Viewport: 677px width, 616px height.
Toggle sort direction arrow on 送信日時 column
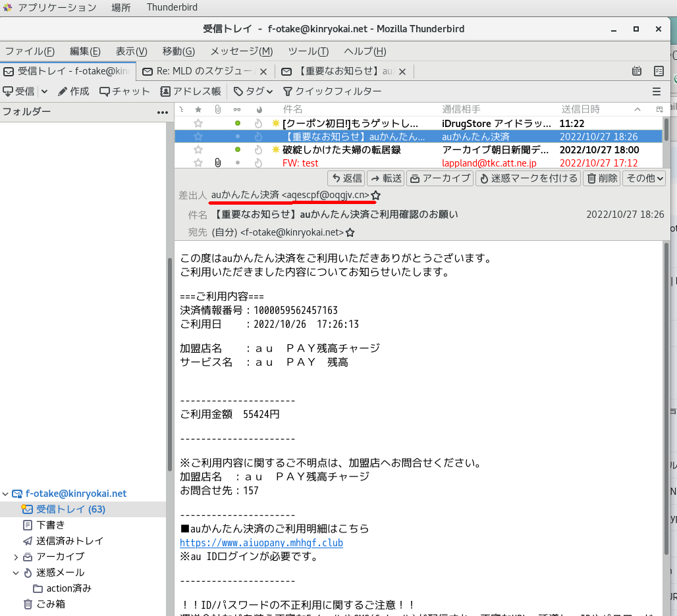click(x=637, y=109)
